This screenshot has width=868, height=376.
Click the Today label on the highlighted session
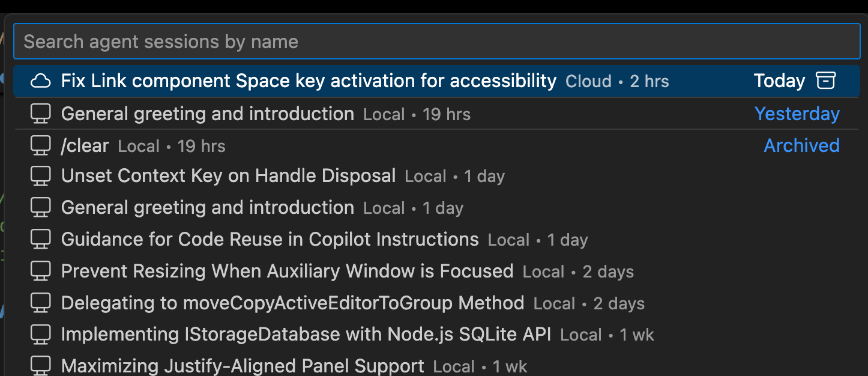[x=779, y=80]
